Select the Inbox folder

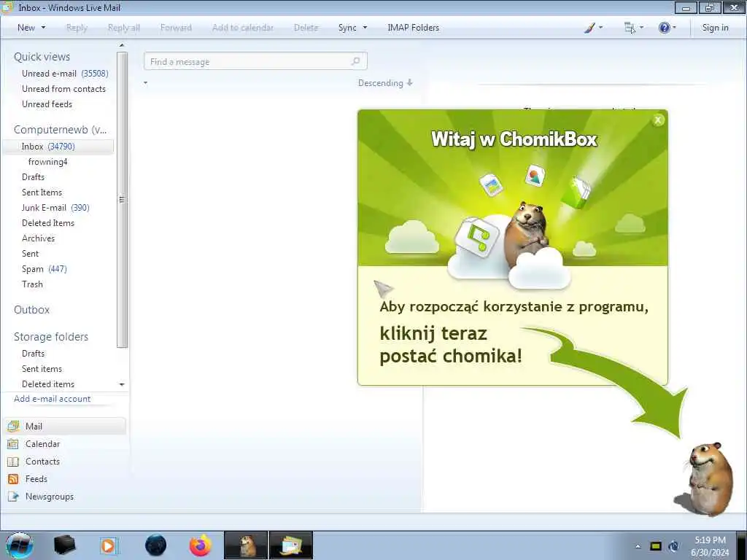click(x=58, y=147)
